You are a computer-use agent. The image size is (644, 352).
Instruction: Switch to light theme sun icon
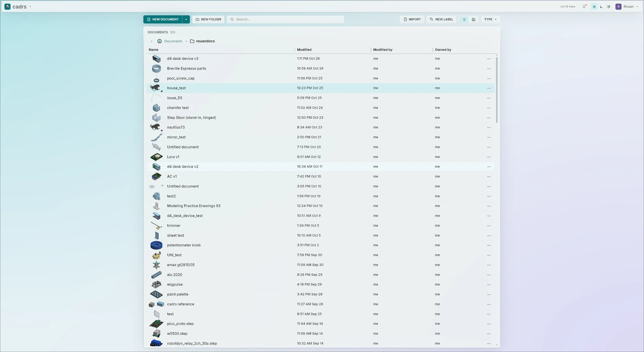point(594,6)
